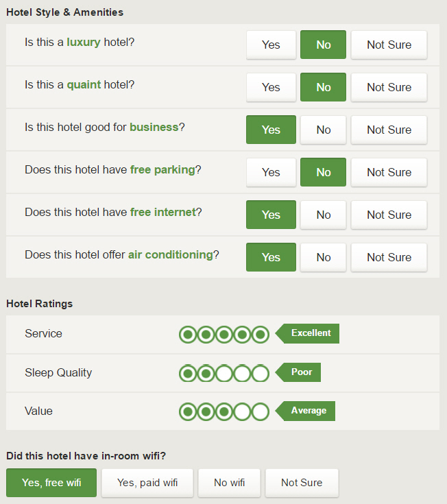This screenshot has width=447, height=504.
Task: Rate Service with the first circle
Action: pos(188,335)
